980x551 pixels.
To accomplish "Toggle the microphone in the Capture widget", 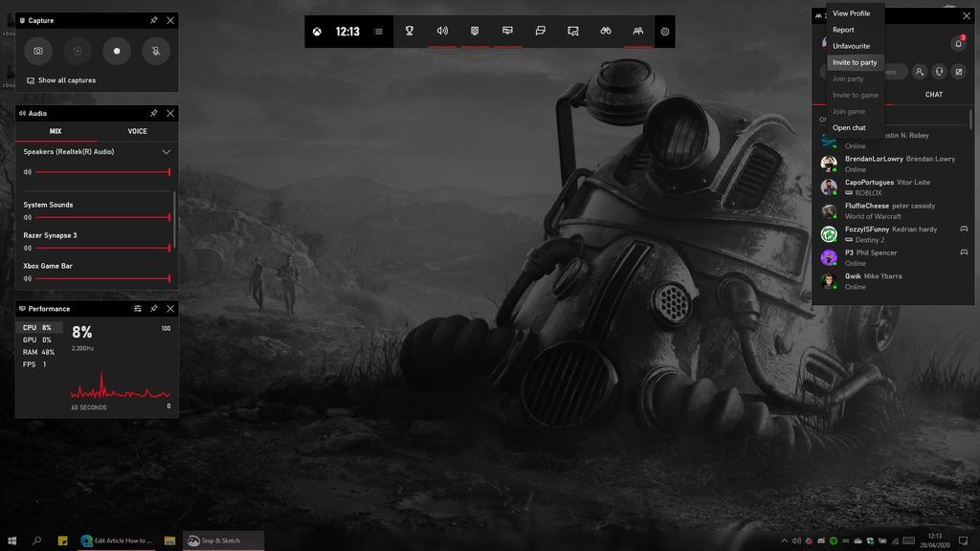I will (x=155, y=51).
